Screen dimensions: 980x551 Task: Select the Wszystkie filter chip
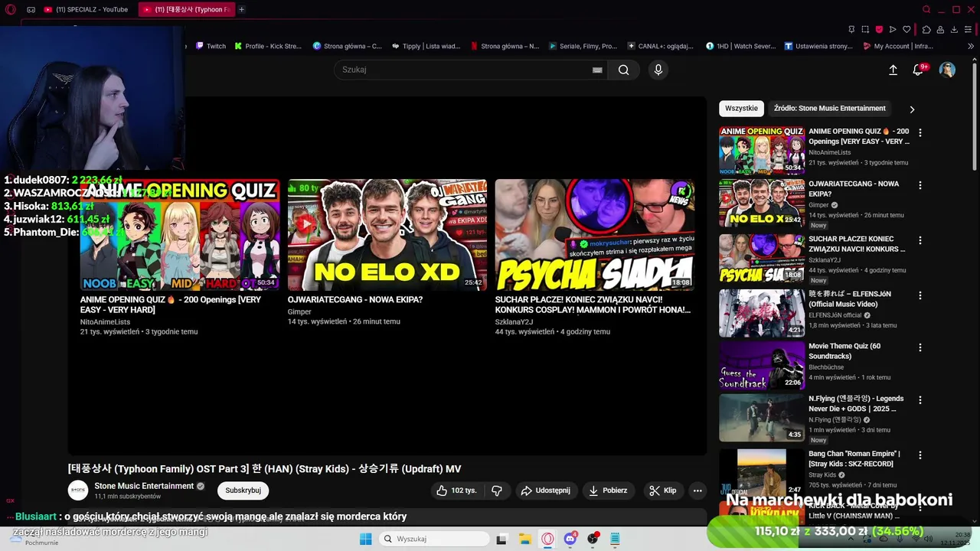(x=741, y=109)
